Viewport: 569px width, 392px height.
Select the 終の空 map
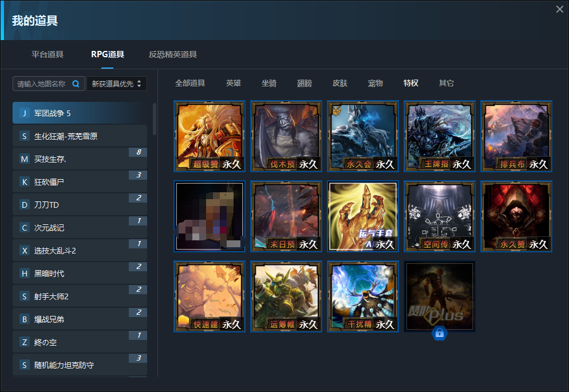(80, 342)
